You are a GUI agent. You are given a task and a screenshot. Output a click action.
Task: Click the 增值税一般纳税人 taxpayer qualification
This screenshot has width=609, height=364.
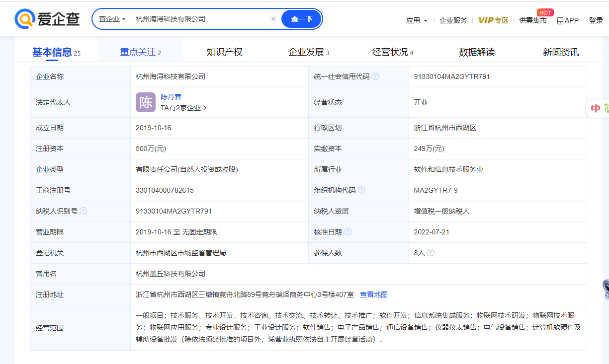[442, 211]
